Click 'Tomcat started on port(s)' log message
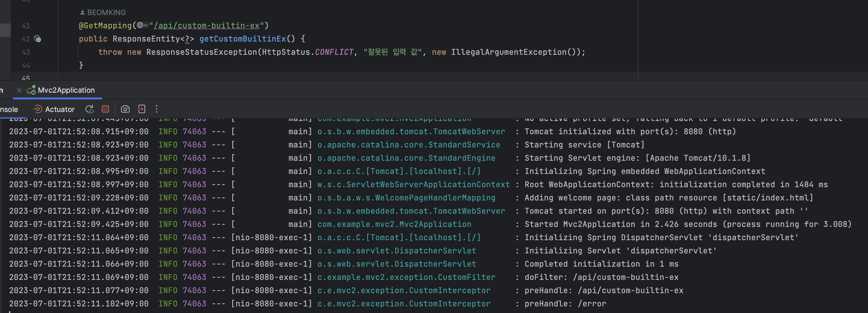 pyautogui.click(x=666, y=211)
